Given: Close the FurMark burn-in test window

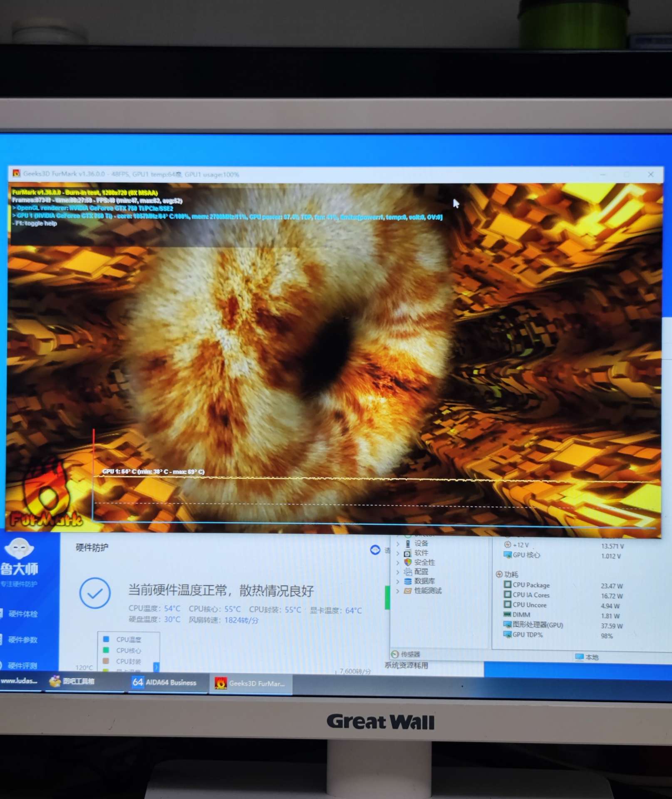Looking at the screenshot, I should (x=651, y=174).
